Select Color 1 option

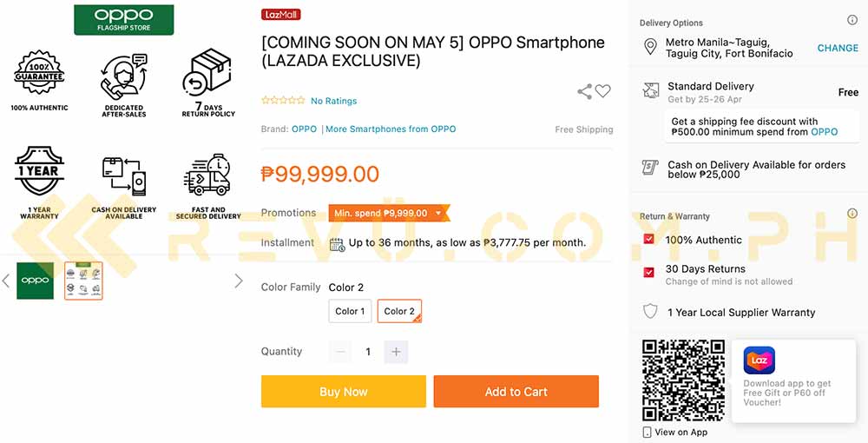[350, 311]
